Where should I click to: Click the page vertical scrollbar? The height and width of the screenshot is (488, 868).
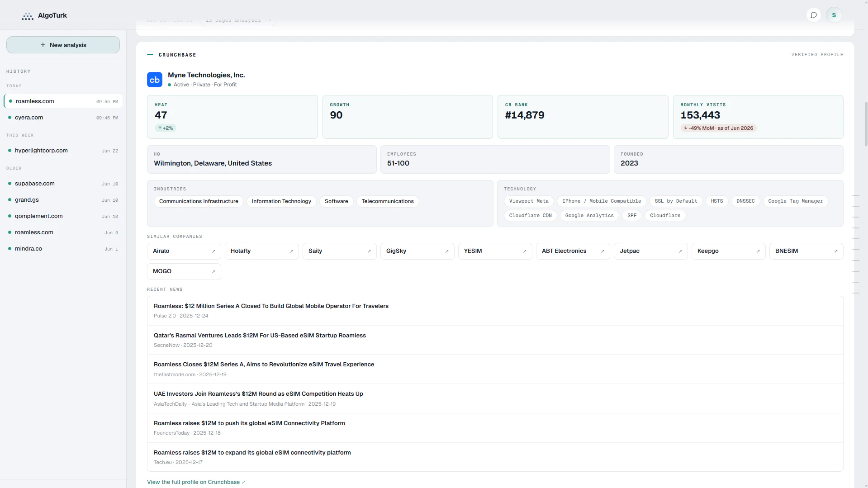(866, 123)
